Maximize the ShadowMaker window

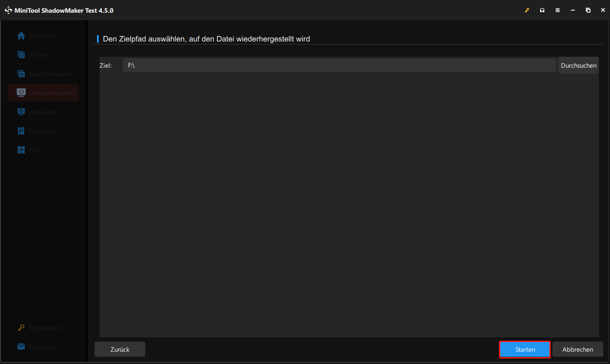(588, 10)
